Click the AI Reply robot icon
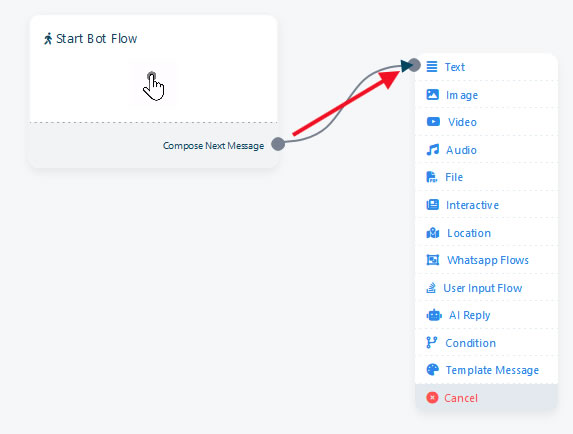 [434, 315]
